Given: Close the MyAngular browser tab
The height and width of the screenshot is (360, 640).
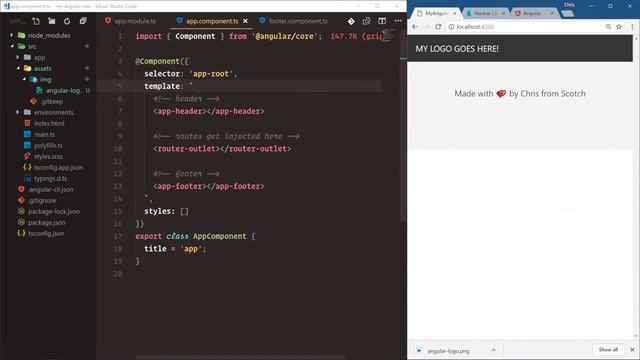Looking at the screenshot, I should click(455, 13).
